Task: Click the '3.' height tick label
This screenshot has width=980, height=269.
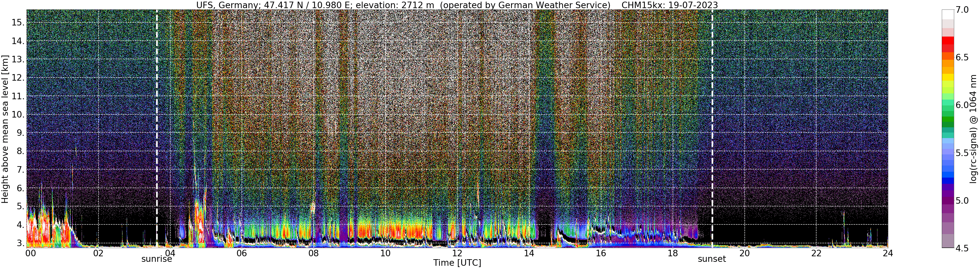Action: pos(21,244)
